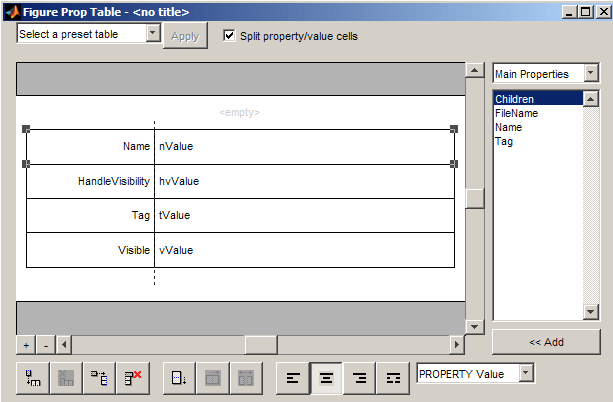Toggle Split property/value cells checkbox
This screenshot has height=402, width=613.
(229, 36)
